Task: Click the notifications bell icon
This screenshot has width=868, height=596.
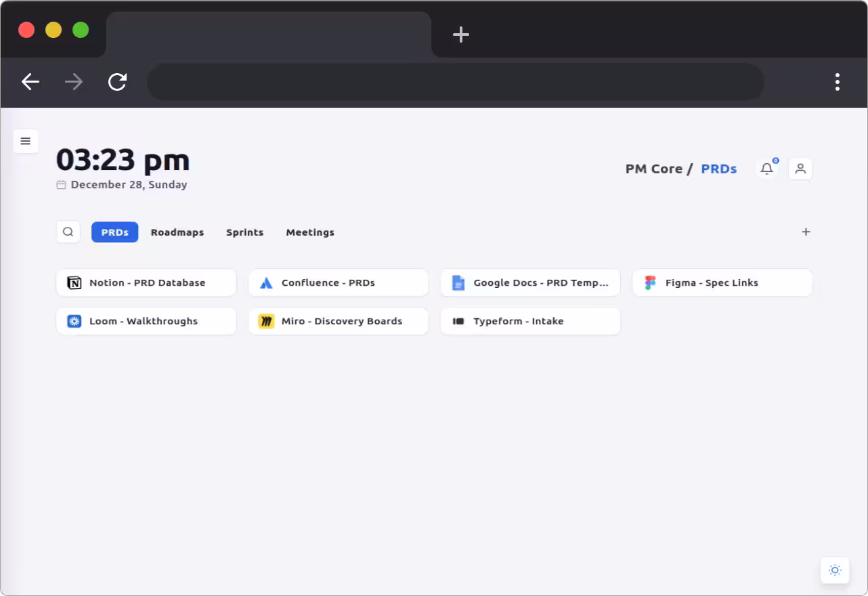Action: coord(766,169)
